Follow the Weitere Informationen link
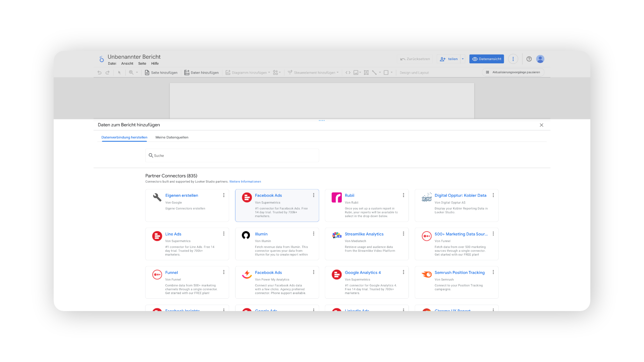This screenshot has height=362, width=644. click(245, 182)
